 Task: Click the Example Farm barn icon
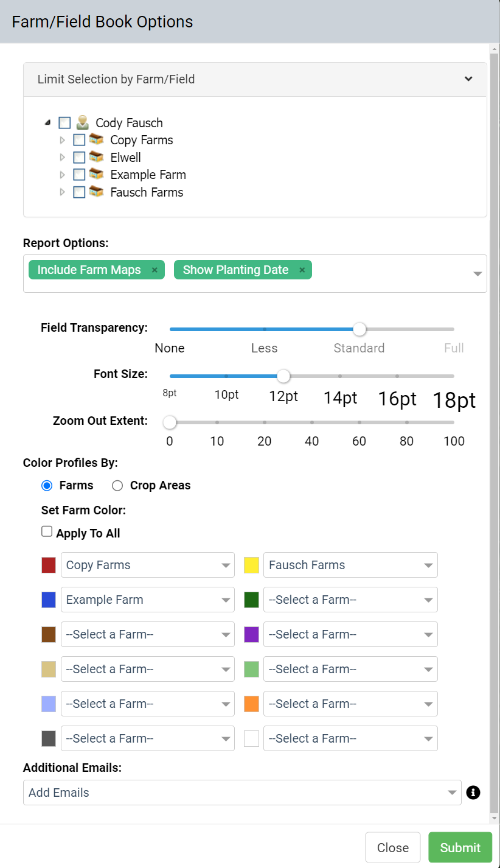(x=96, y=175)
